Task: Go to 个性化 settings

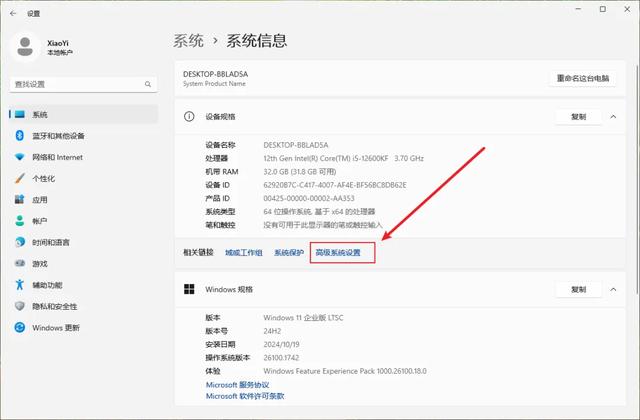Action: coord(43,178)
